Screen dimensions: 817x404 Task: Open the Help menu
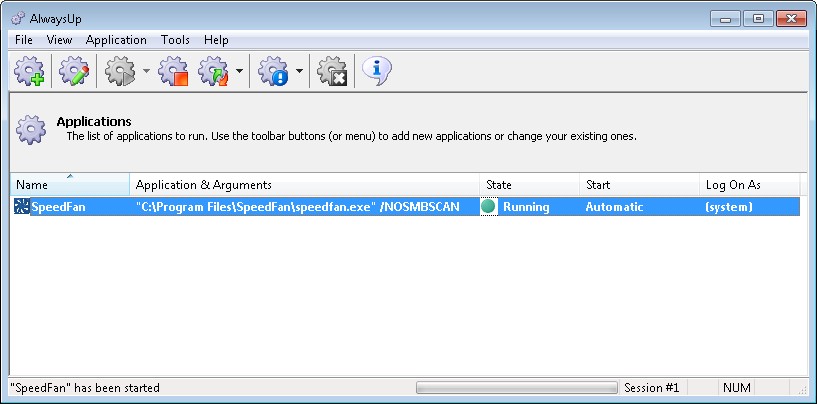coord(216,40)
